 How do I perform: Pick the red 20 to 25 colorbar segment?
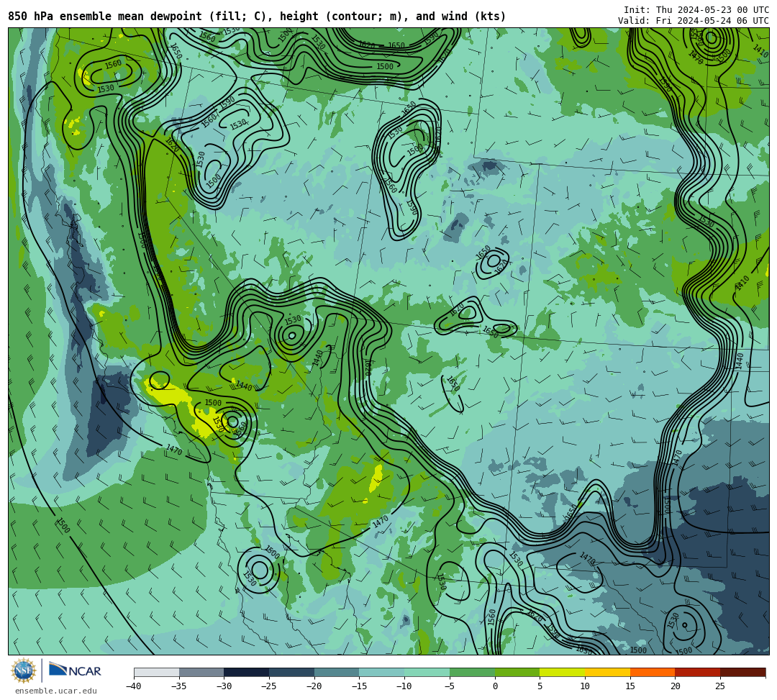coord(698,672)
